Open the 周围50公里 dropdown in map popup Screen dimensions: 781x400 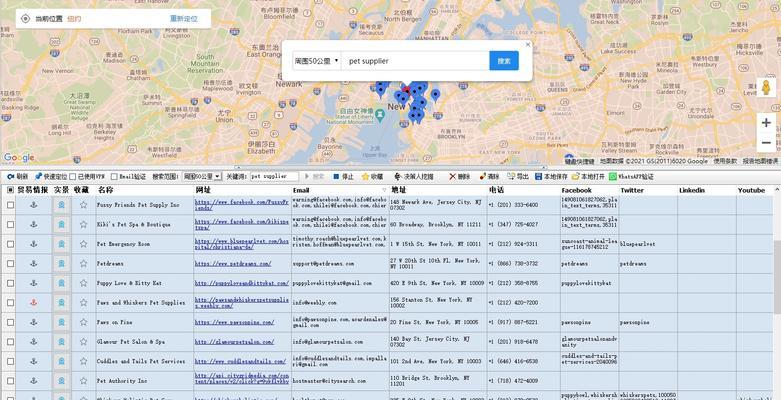click(x=317, y=61)
